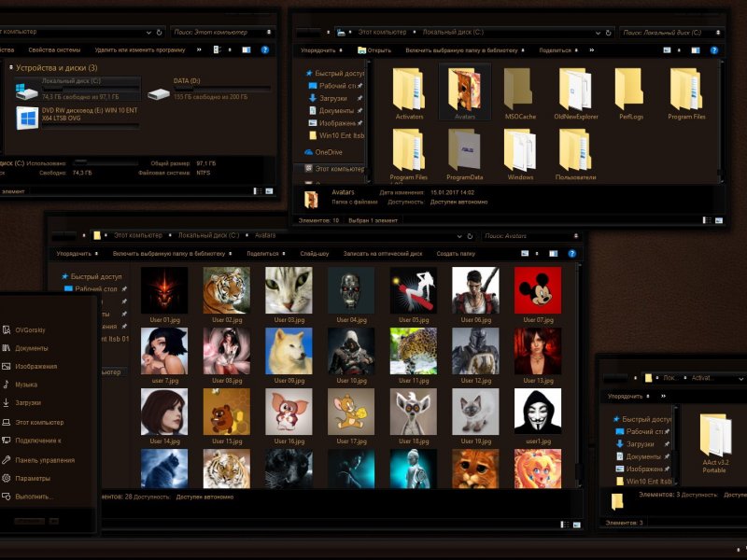Select the DVD RW дисковод (E:) drive
The image size is (747, 560).
point(78,118)
